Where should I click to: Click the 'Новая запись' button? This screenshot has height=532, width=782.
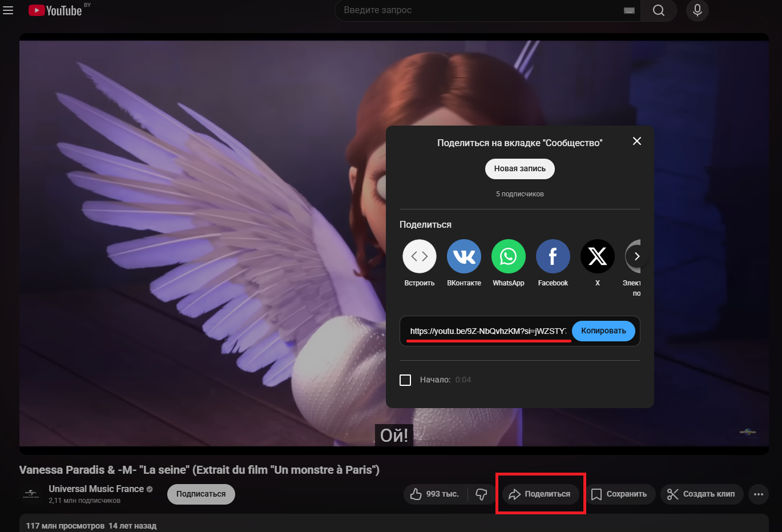point(520,169)
